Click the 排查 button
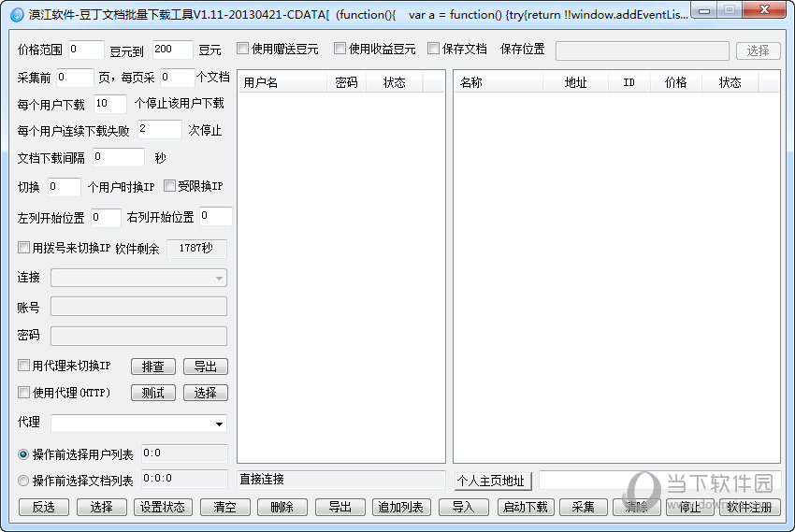Screen dimensions: 795x532 tap(153, 367)
